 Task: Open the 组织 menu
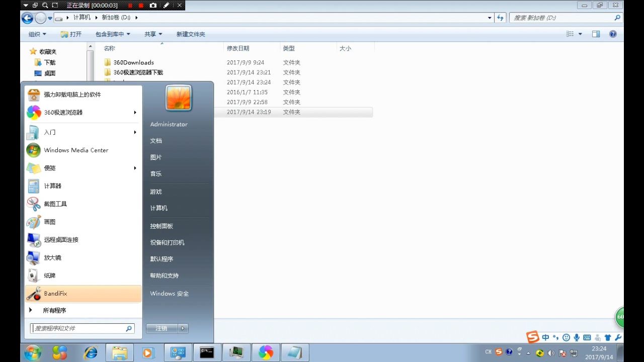[37, 34]
